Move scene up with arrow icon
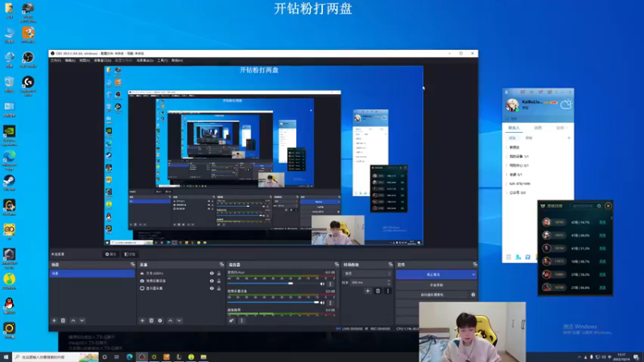This screenshot has width=644, height=362. click(x=73, y=320)
